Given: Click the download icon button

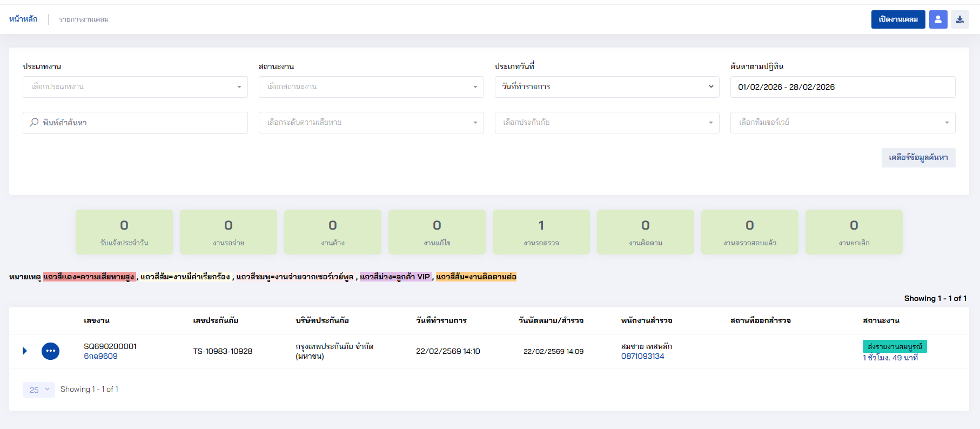Looking at the screenshot, I should 959,19.
